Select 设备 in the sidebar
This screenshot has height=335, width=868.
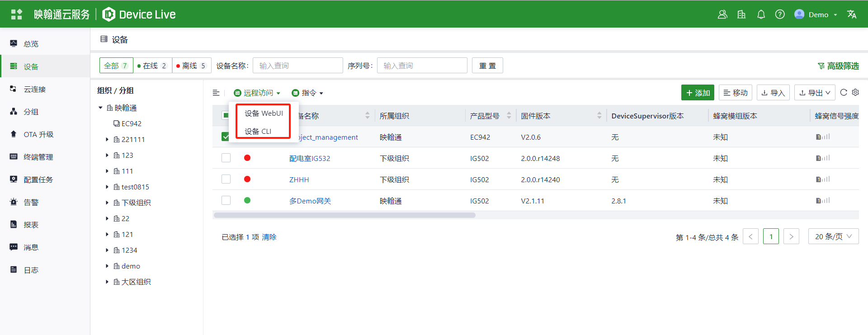[45, 66]
